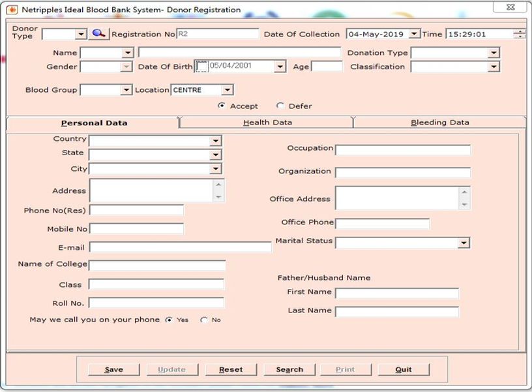Screen dimensions: 532x392
Task: Open the Marital Status dropdown
Action: tap(464, 243)
